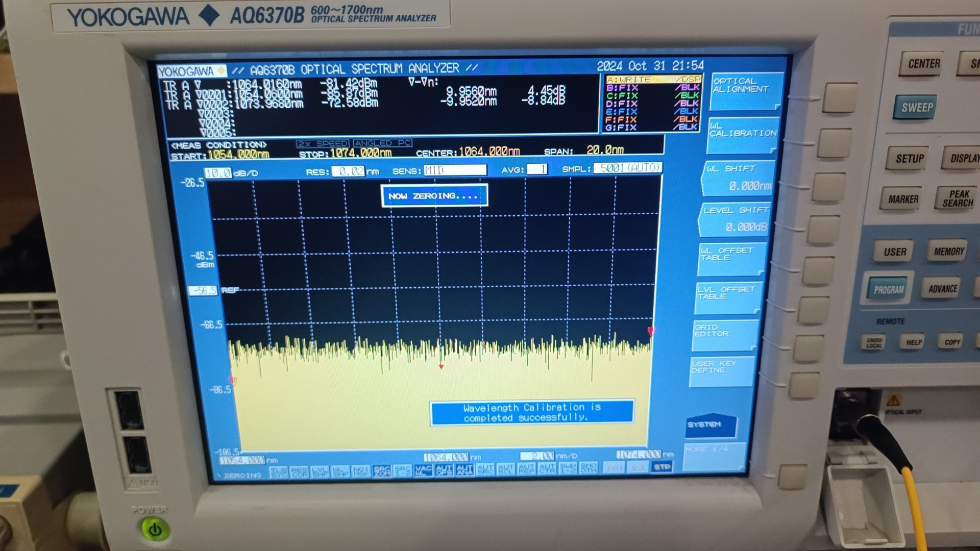Viewport: 980px width, 551px height.
Task: Select trace E:FIX in trace list
Action: pyautogui.click(x=651, y=112)
